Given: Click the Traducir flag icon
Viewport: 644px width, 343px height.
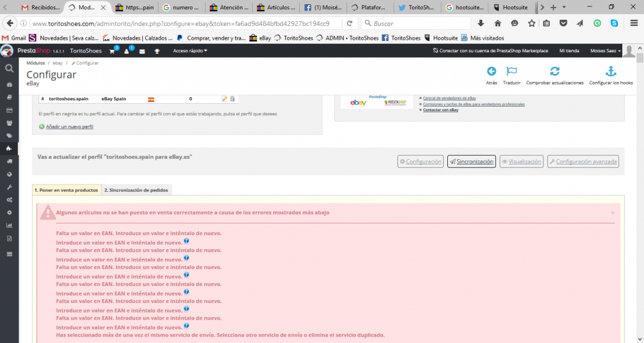Looking at the screenshot, I should click(511, 71).
